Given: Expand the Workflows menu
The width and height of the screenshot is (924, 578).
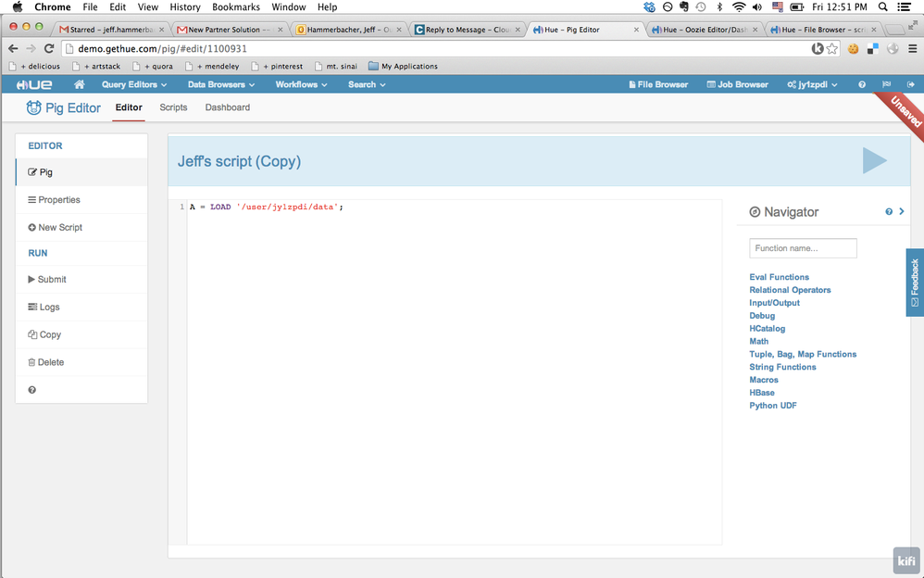Looking at the screenshot, I should pyautogui.click(x=301, y=84).
